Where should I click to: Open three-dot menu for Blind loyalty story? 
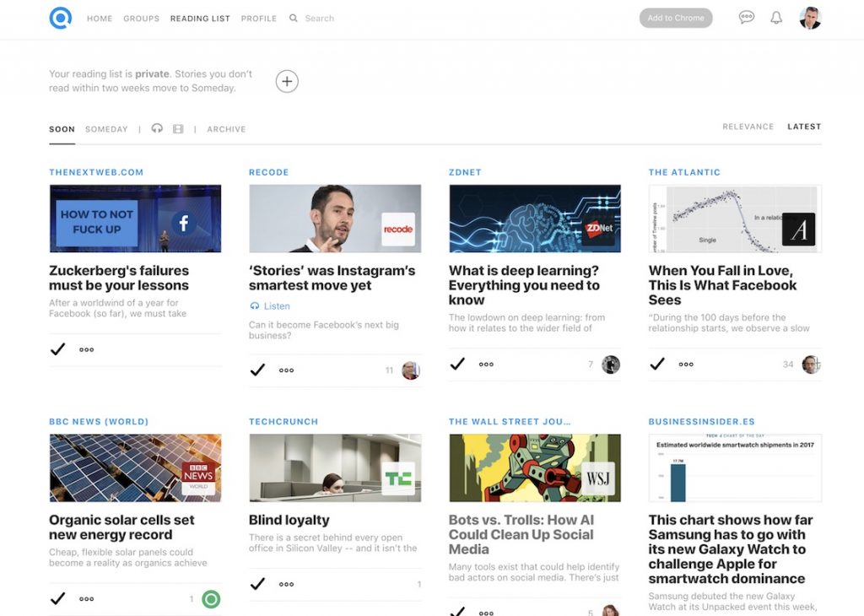tap(287, 584)
